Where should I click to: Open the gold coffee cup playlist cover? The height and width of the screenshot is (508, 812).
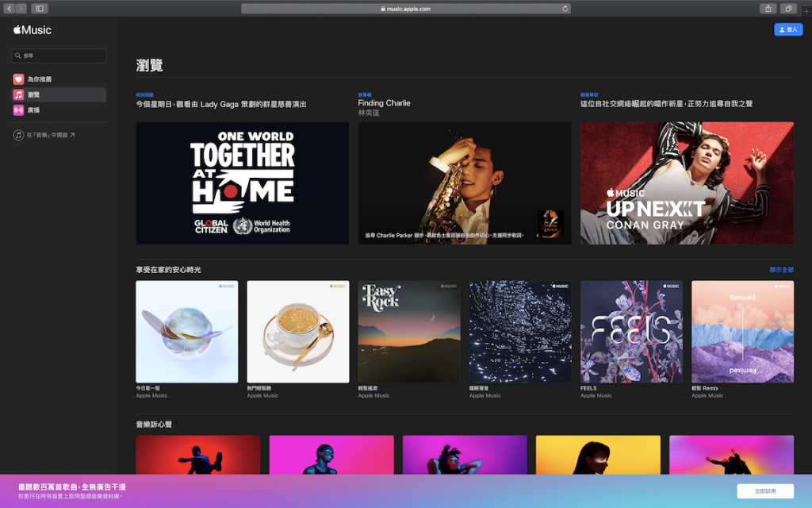pyautogui.click(x=298, y=332)
